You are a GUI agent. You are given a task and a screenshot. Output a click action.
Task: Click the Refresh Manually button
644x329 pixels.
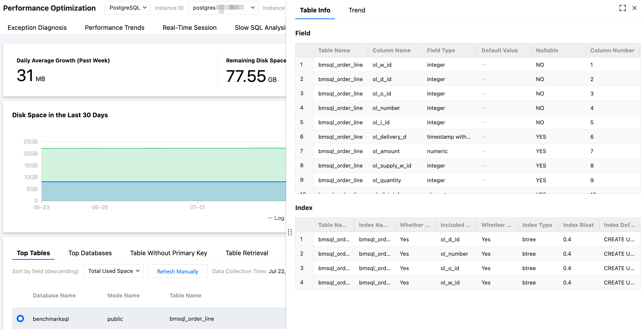(x=178, y=271)
